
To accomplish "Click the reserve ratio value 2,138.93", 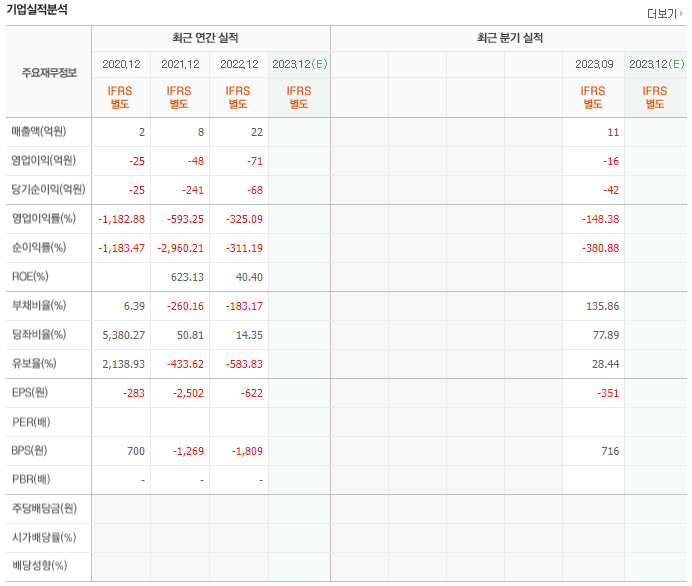I will click(124, 364).
